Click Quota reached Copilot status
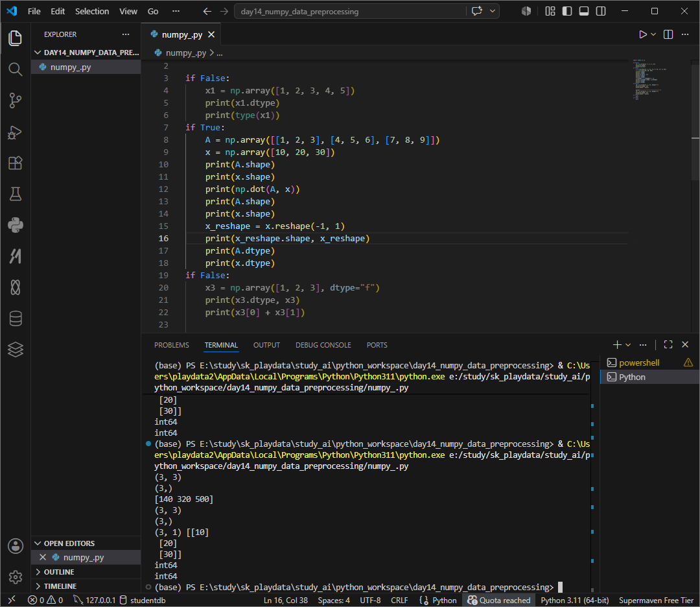 point(498,600)
